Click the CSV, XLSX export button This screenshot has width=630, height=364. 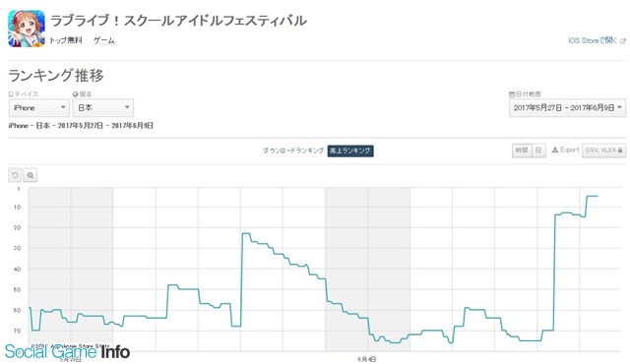click(603, 151)
